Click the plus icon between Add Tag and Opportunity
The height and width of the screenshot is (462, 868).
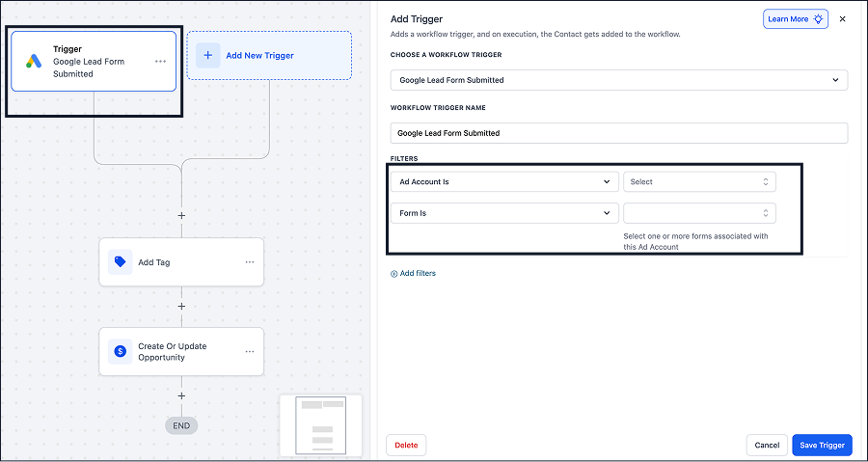(x=181, y=306)
